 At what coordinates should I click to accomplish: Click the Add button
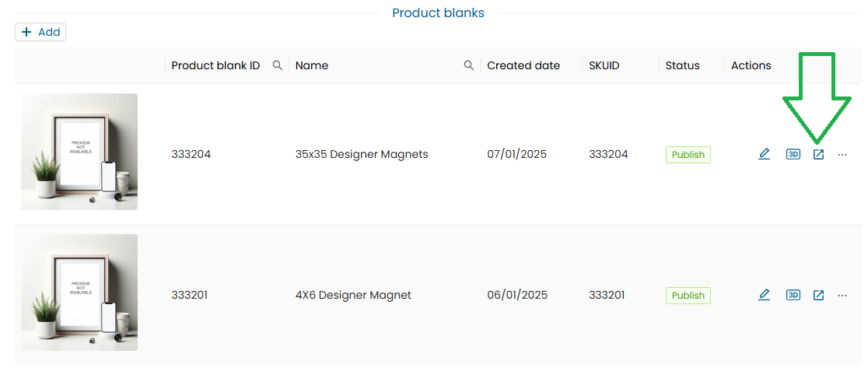(x=40, y=32)
